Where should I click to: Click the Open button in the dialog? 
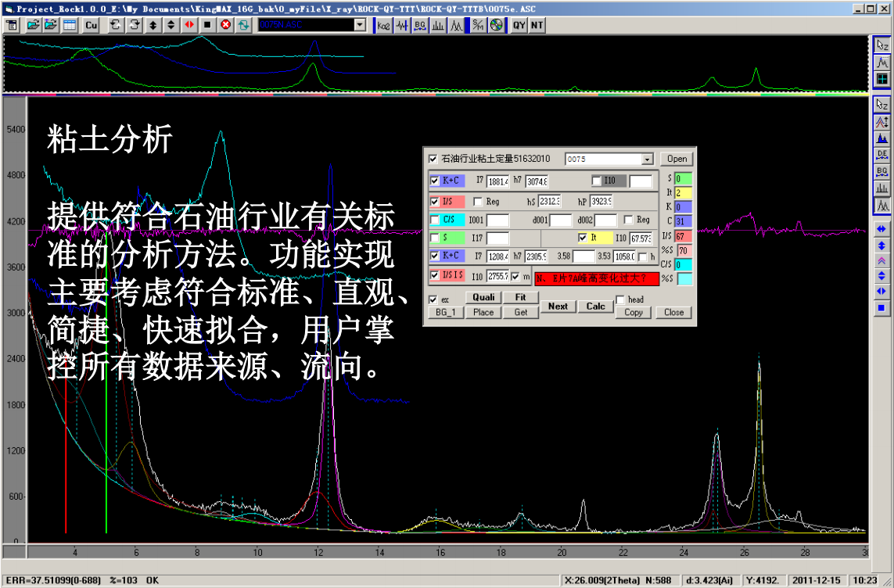click(677, 159)
